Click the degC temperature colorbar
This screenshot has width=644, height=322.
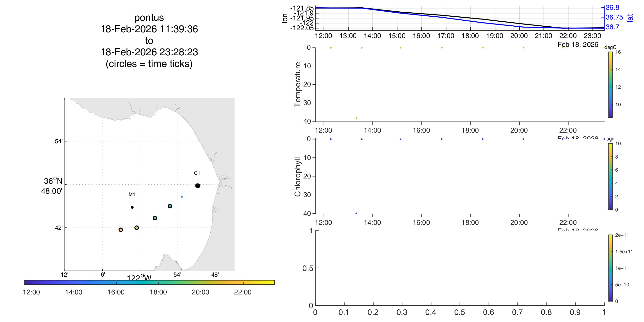tap(610, 85)
